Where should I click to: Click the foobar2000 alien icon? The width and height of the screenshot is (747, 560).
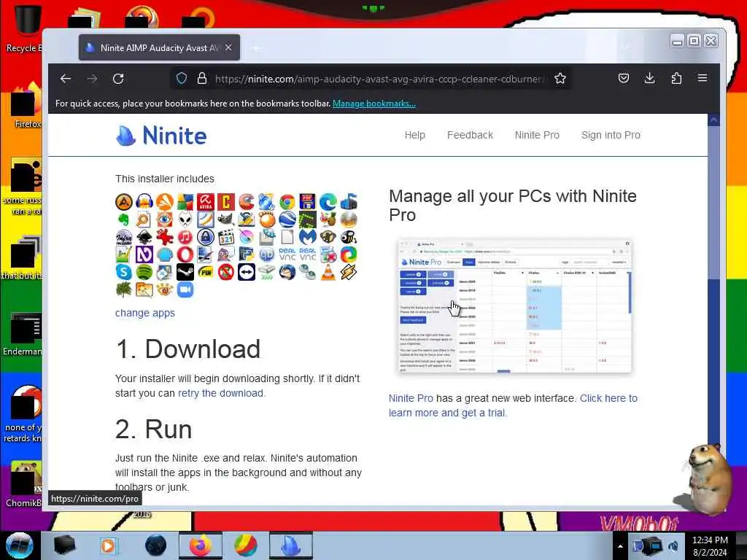click(x=185, y=219)
